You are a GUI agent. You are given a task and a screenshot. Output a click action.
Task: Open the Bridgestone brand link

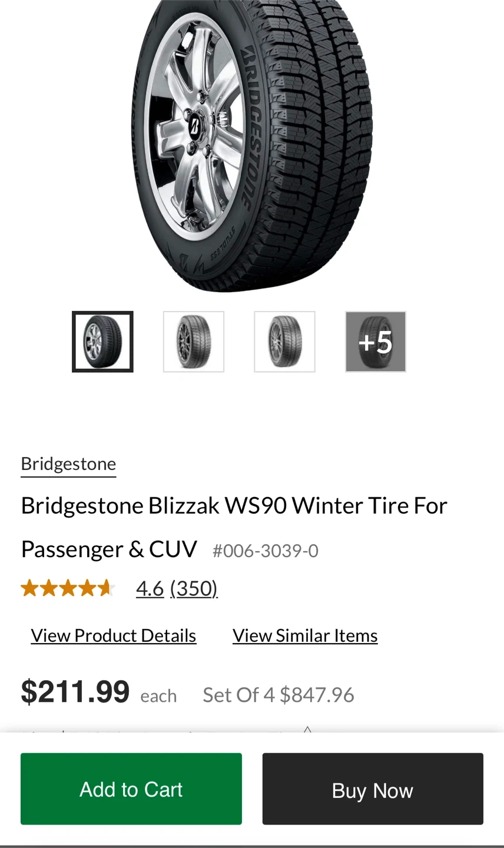(x=68, y=464)
